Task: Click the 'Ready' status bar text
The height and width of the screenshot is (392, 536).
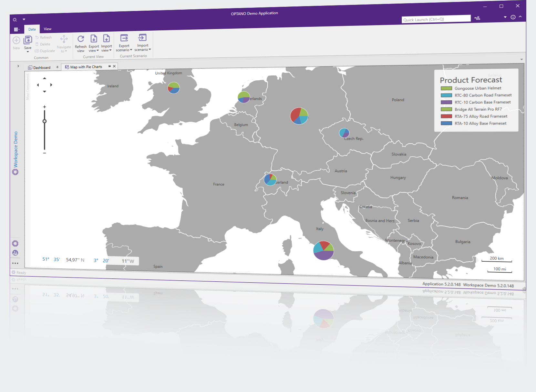Action: point(21,273)
